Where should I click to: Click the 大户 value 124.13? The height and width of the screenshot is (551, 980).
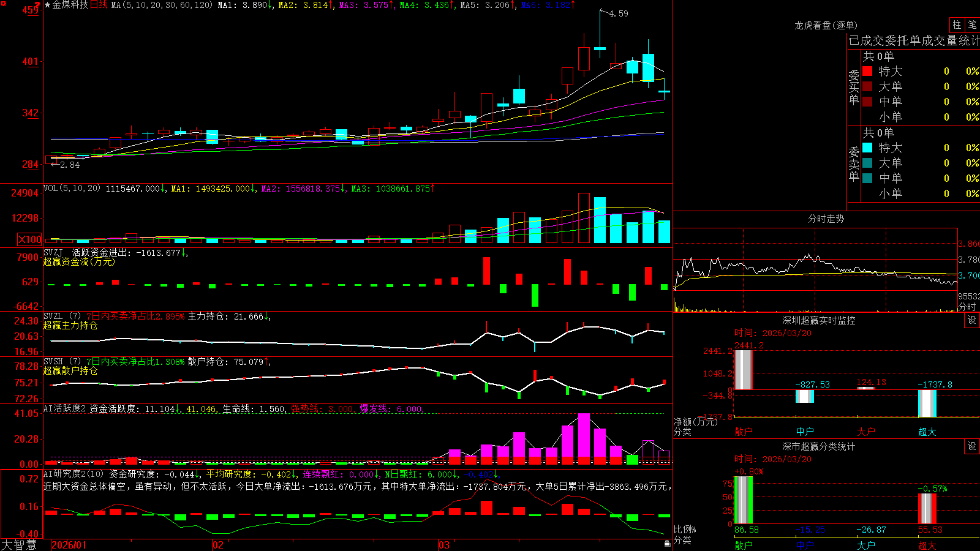pos(871,382)
